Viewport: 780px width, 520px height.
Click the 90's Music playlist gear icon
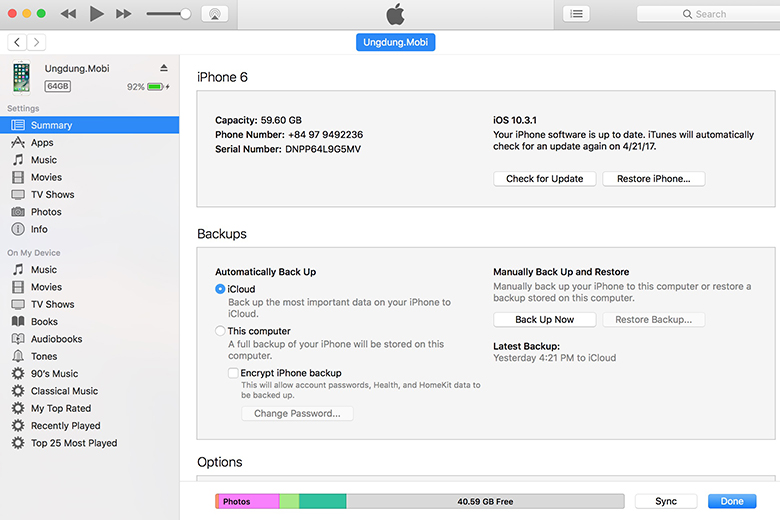[18, 373]
